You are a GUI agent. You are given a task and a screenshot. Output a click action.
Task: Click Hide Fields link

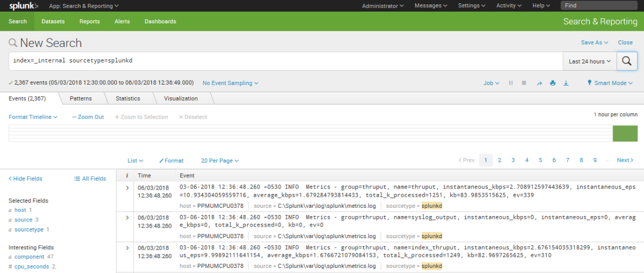[25, 179]
